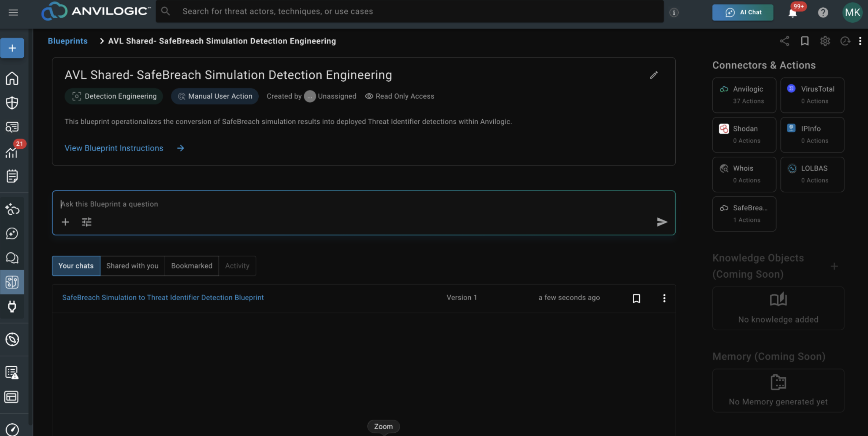Screen dimensions: 868x436
Task: Open three-dot menu on the chat row
Action: pos(664,298)
